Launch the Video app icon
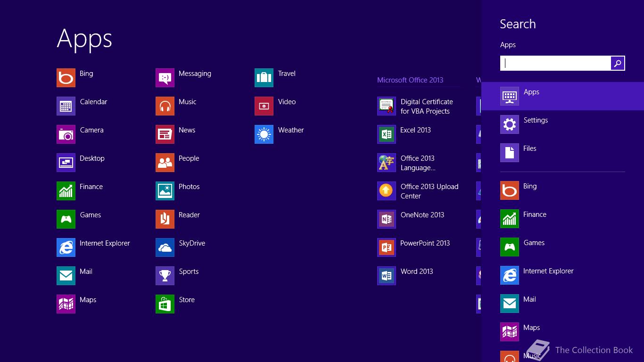 [x=264, y=106]
